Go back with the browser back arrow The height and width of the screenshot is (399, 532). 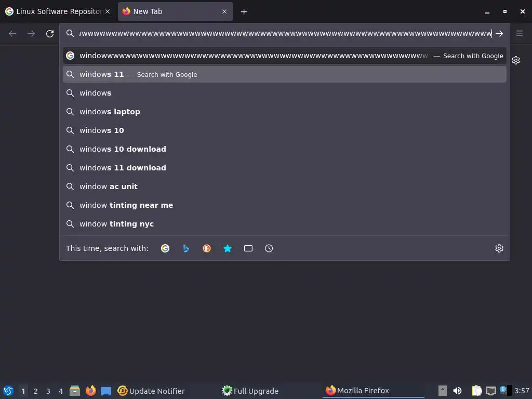tap(12, 34)
